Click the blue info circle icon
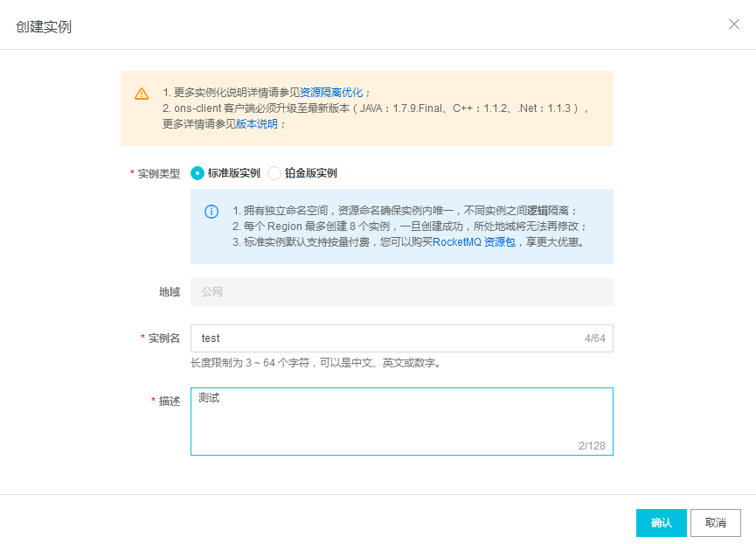This screenshot has width=756, height=544. coord(212,212)
